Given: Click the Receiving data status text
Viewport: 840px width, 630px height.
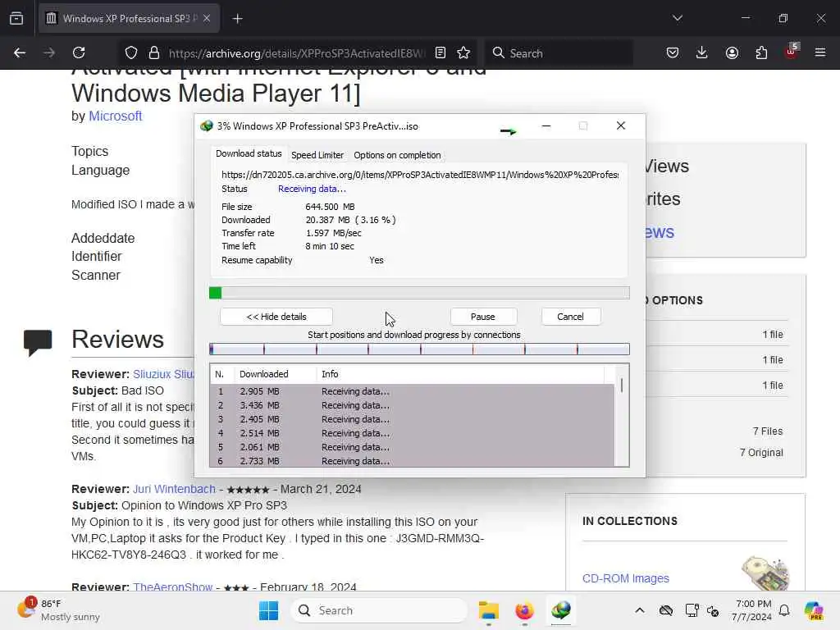Looking at the screenshot, I should (312, 189).
